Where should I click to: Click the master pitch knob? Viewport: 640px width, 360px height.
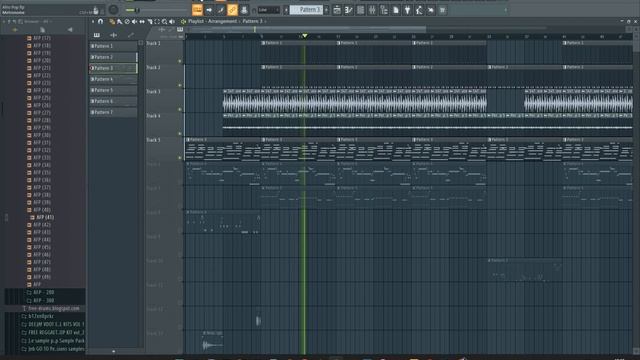(113, 10)
